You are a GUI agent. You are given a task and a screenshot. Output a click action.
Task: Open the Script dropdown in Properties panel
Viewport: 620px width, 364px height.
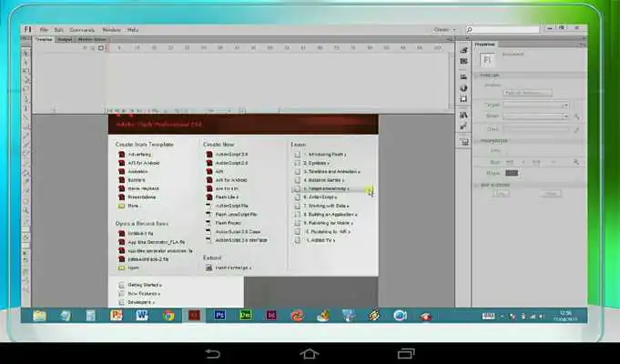click(535, 116)
